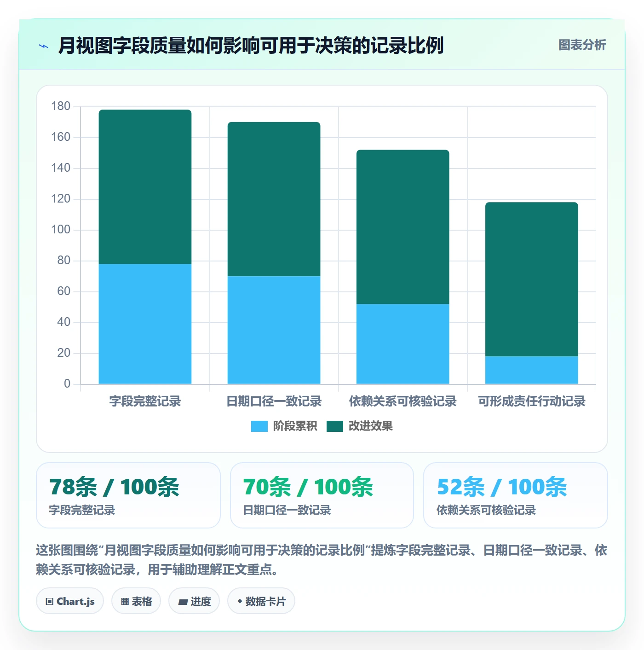Click the lightning bolt icon beside the title

point(44,46)
